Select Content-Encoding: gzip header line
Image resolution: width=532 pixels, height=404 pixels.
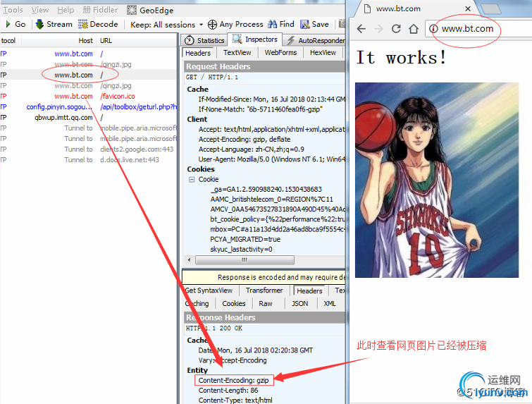(x=233, y=380)
